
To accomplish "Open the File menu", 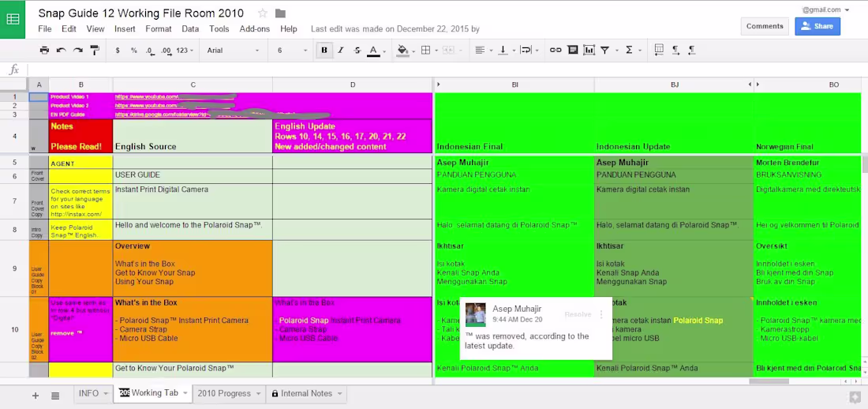I will click(x=45, y=28).
